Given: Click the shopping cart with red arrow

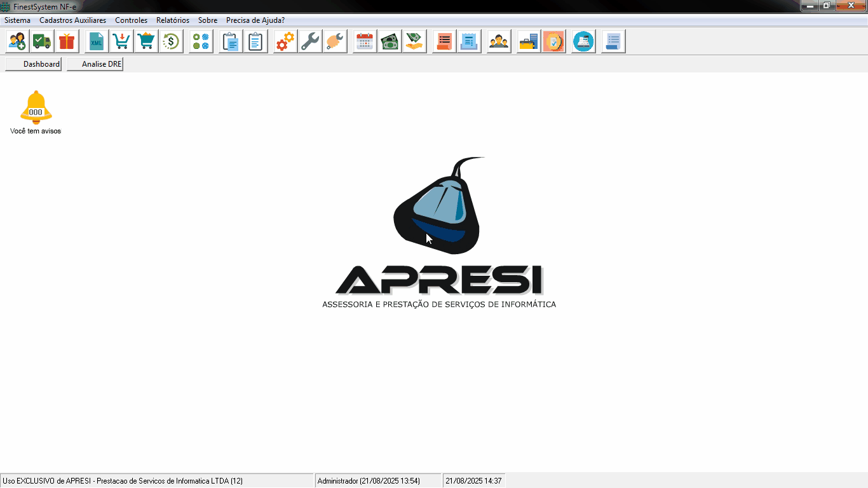Looking at the screenshot, I should tap(121, 42).
